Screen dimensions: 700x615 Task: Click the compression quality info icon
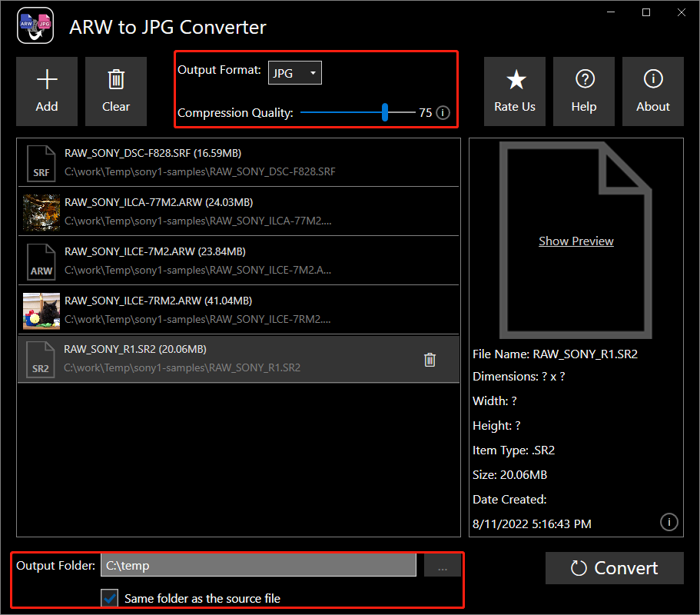pos(443,113)
